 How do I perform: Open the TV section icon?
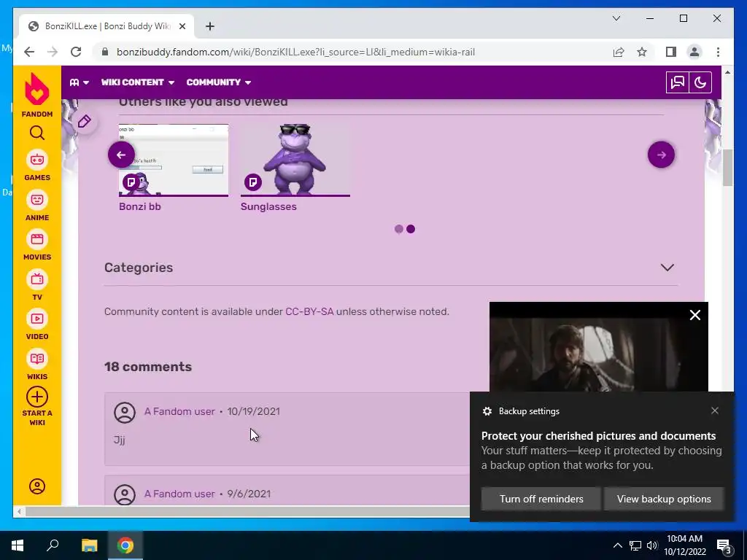37,279
